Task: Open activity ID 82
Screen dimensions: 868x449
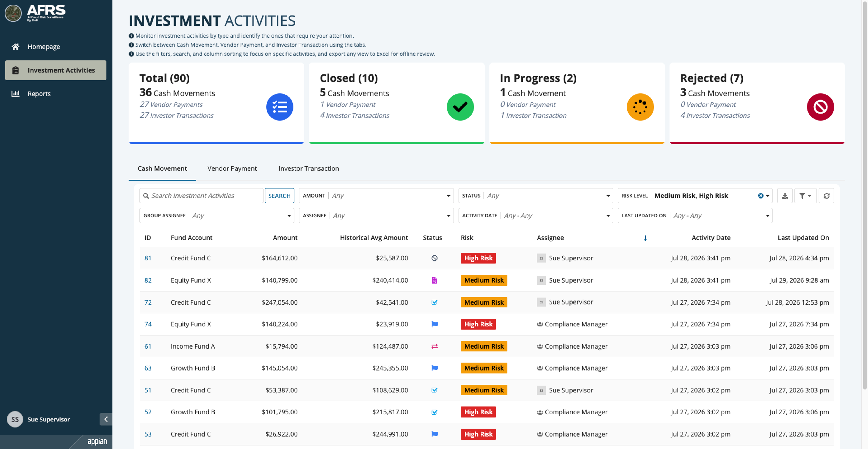Action: point(148,281)
